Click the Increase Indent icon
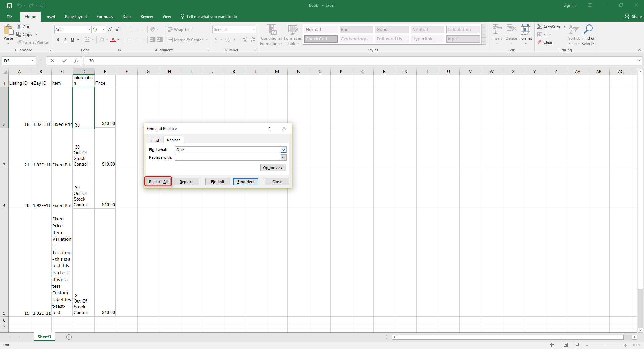The image size is (644, 349). tap(160, 40)
